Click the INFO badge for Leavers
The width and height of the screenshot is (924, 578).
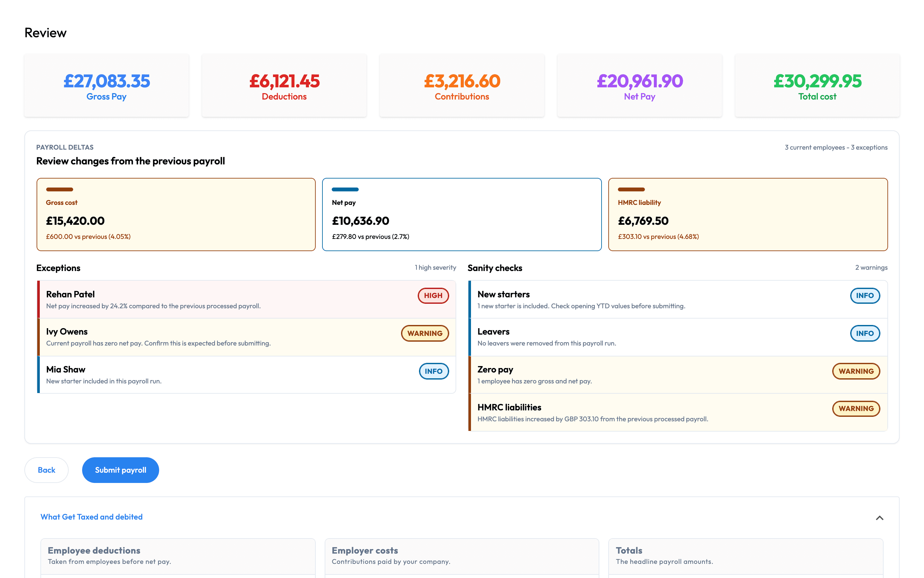click(x=865, y=333)
